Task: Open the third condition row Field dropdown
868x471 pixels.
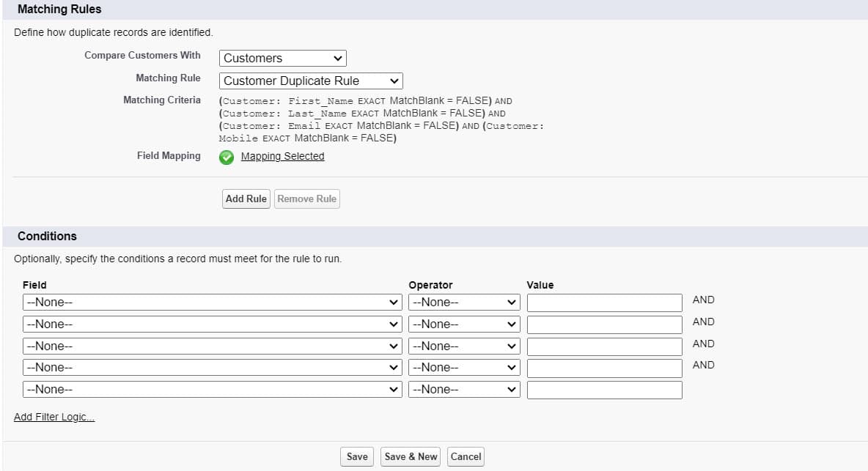Action: (212, 346)
